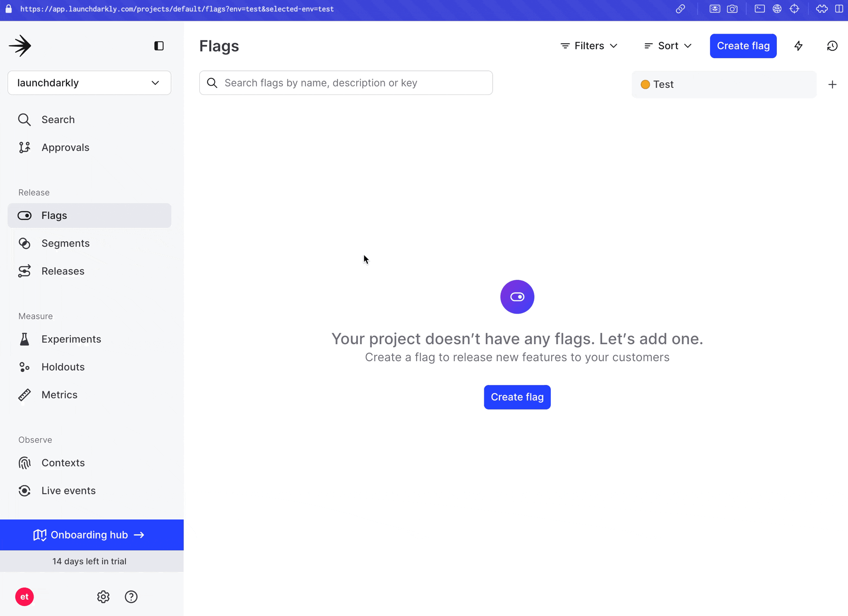Click the search magnifier icon in flags search
Viewport: 848px width, 616px height.
click(212, 83)
